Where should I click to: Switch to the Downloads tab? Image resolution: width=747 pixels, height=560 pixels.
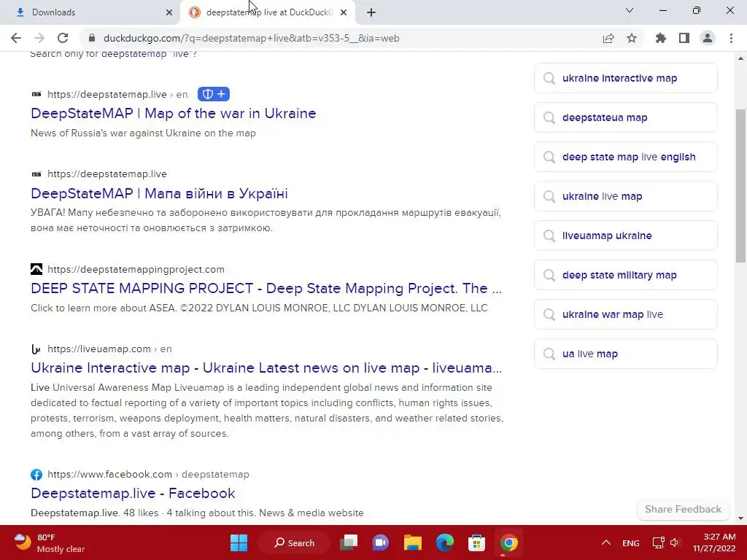pos(90,12)
